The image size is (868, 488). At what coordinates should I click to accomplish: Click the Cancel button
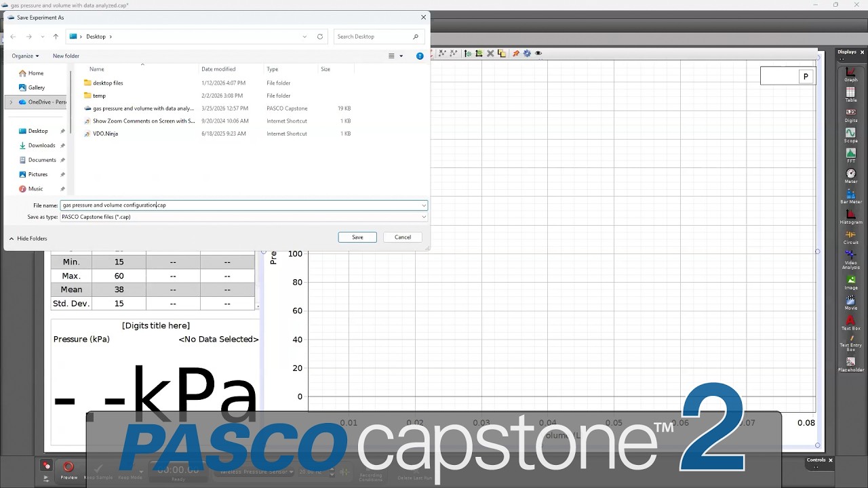pos(403,237)
